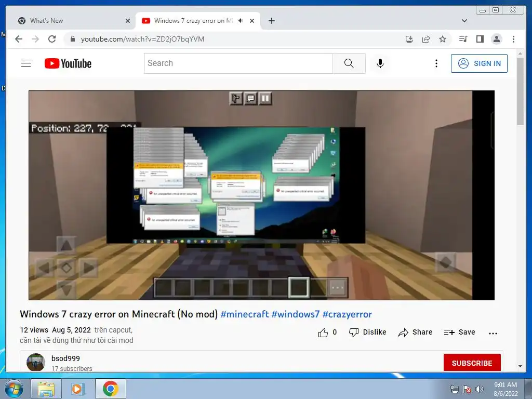The image size is (532, 399).
Task: Expand the tab search chevron
Action: [x=464, y=21]
